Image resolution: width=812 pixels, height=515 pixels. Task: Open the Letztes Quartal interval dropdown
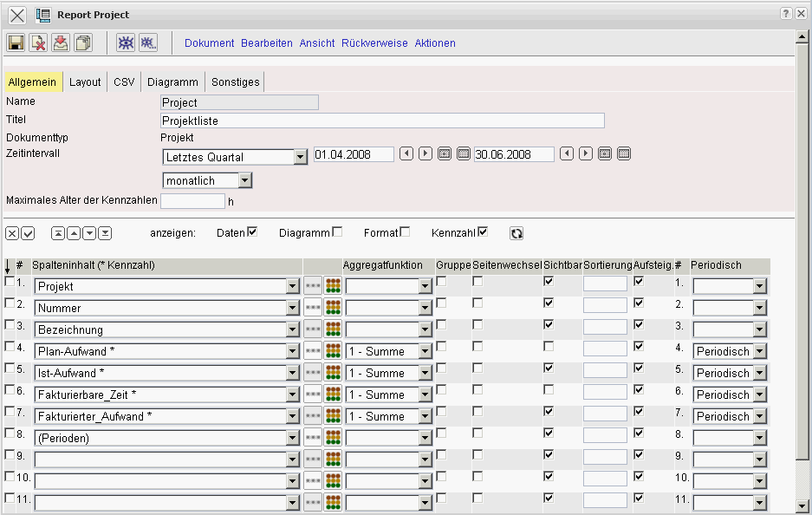tap(301, 157)
